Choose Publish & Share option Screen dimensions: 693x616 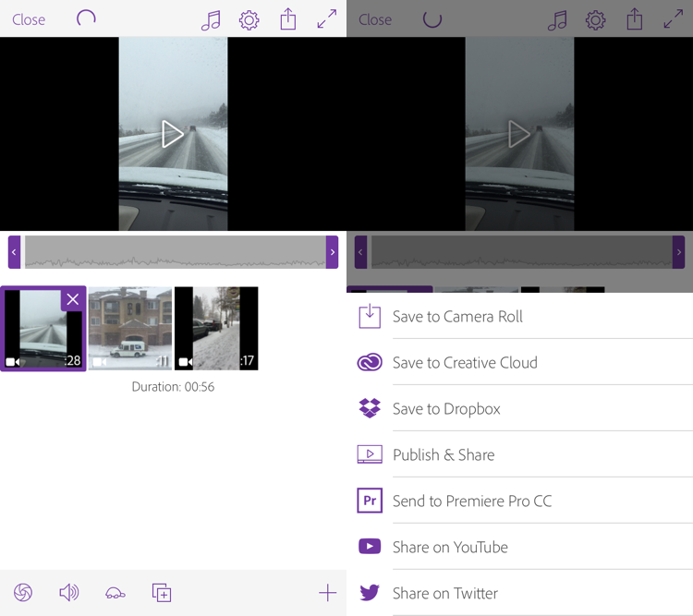(x=519, y=454)
